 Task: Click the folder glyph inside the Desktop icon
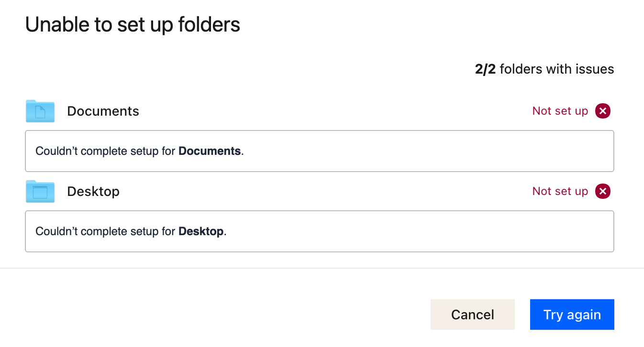pos(40,192)
